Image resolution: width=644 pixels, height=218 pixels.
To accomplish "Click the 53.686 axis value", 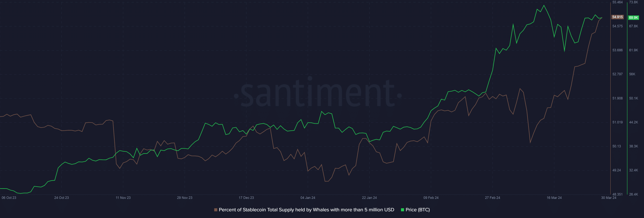I will [x=618, y=50].
